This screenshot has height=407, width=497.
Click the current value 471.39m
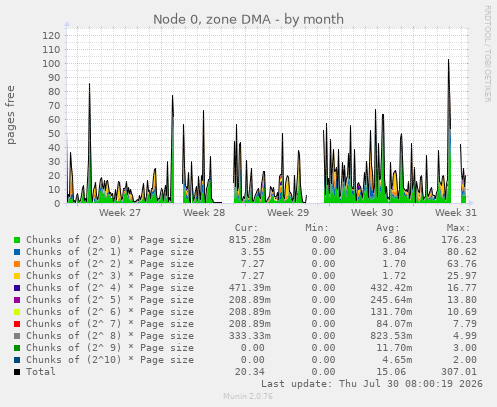(x=250, y=288)
